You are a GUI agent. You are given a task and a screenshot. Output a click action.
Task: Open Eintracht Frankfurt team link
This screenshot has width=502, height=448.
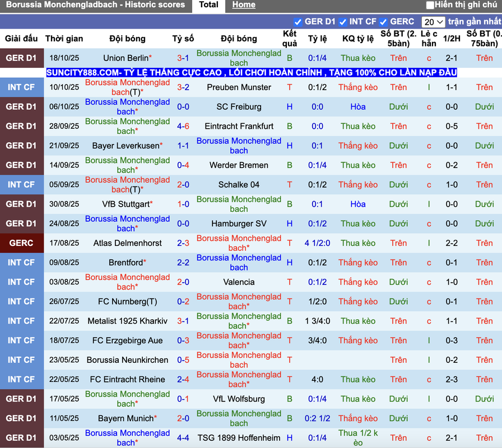click(239, 127)
